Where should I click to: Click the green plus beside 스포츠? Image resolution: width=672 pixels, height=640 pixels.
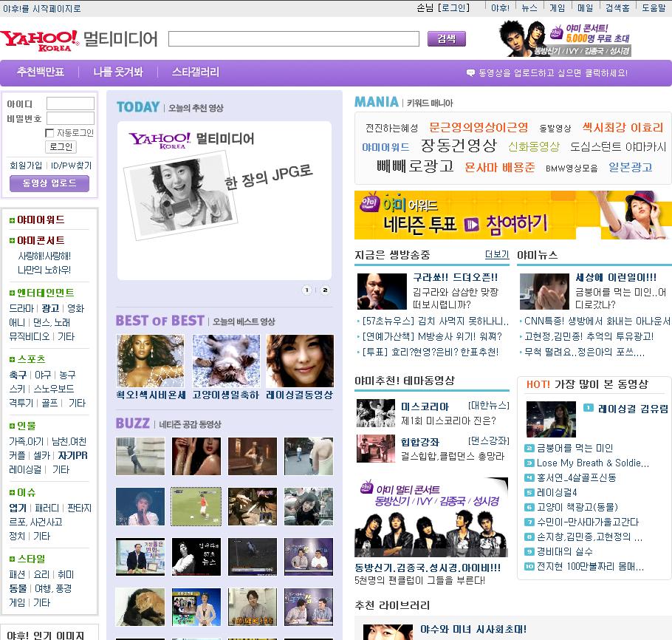[12, 359]
